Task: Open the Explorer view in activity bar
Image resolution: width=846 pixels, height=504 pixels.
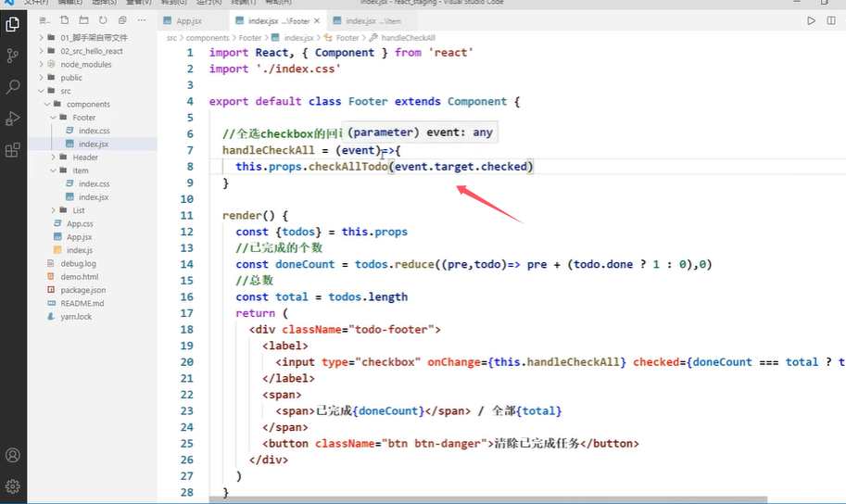Action: click(12, 24)
